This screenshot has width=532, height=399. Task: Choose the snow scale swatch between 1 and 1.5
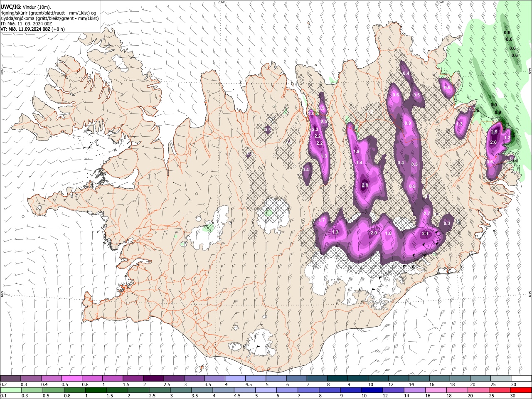(113, 379)
